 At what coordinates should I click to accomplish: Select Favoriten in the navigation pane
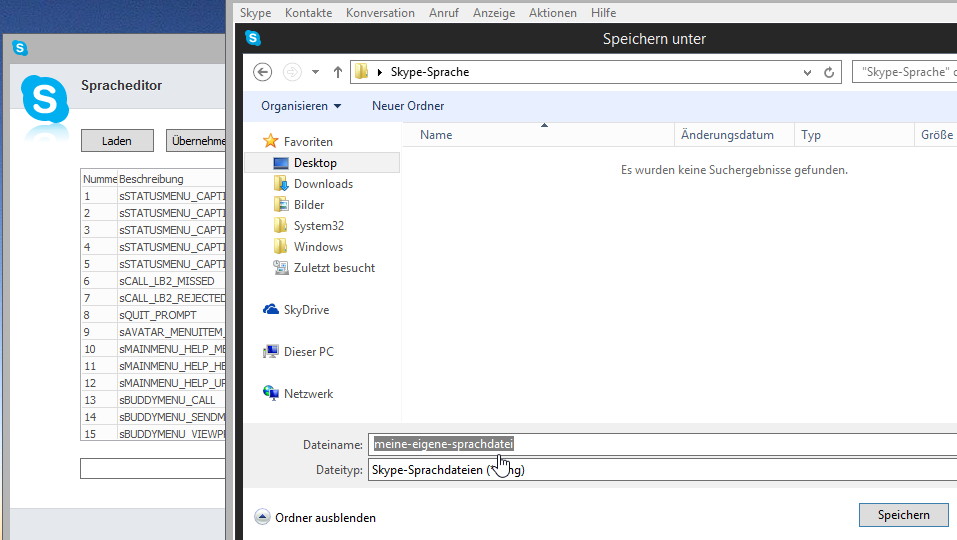308,142
